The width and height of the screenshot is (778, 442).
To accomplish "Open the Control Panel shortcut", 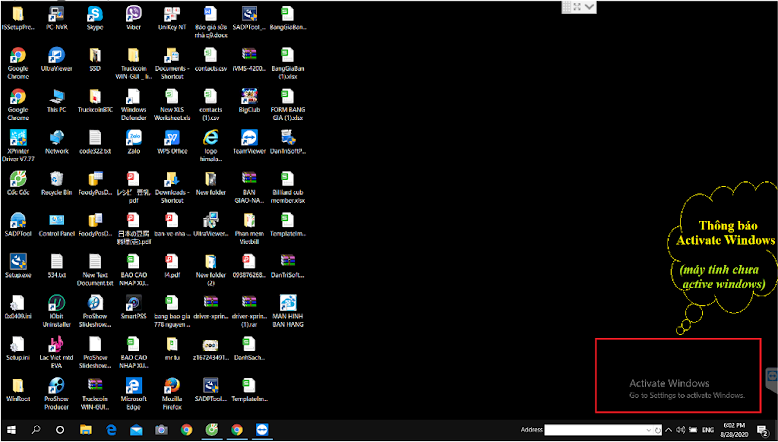I will pyautogui.click(x=57, y=224).
